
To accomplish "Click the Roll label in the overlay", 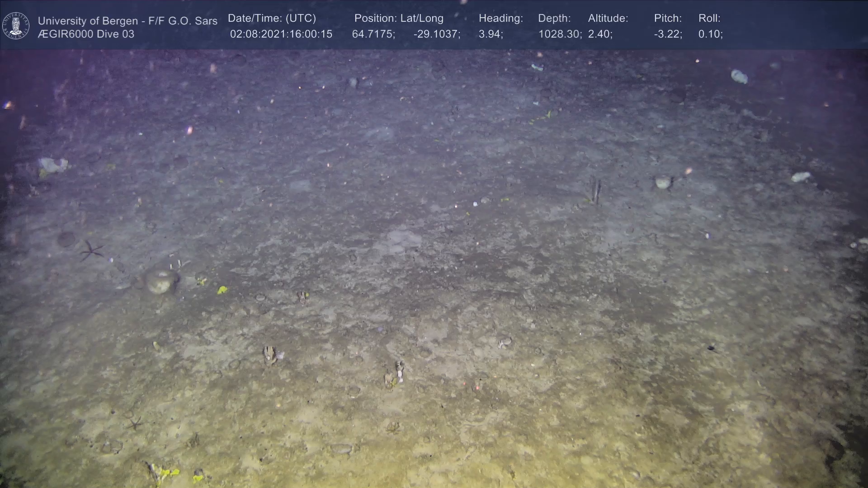I will coord(709,19).
